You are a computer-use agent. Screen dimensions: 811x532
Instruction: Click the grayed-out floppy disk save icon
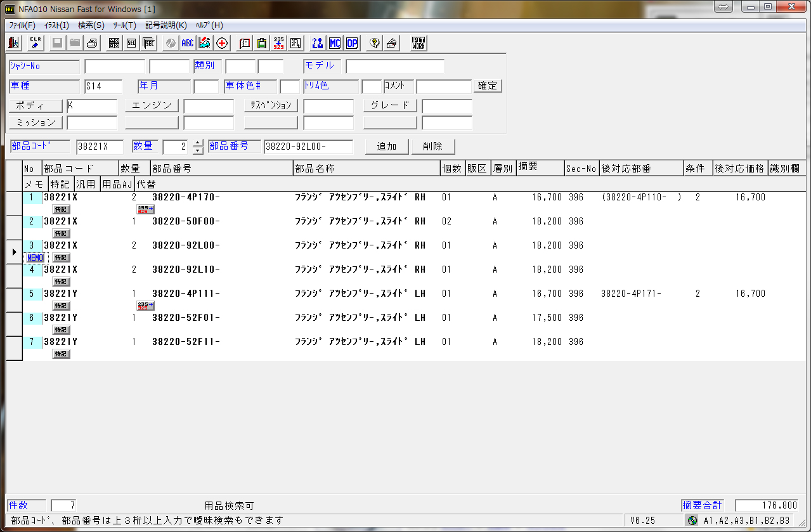(x=58, y=43)
